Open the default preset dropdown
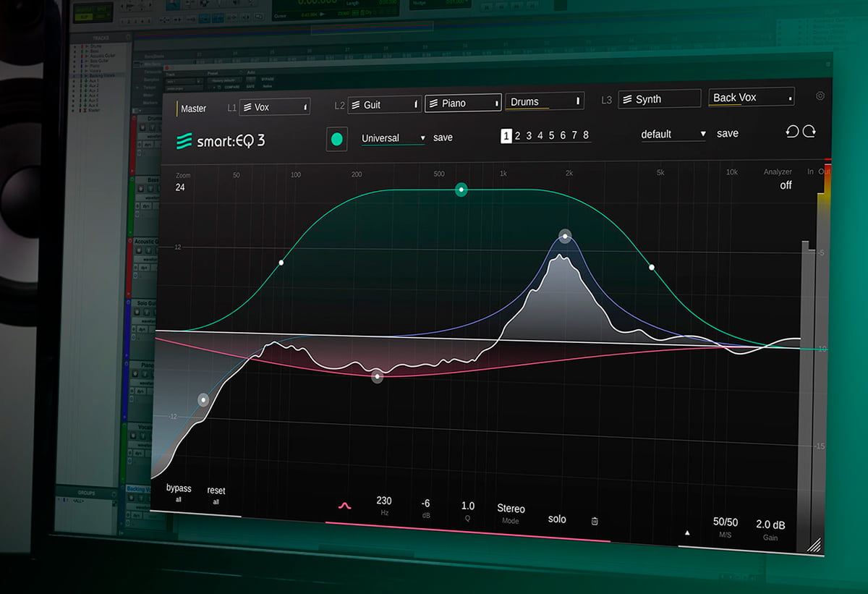 pos(673,135)
